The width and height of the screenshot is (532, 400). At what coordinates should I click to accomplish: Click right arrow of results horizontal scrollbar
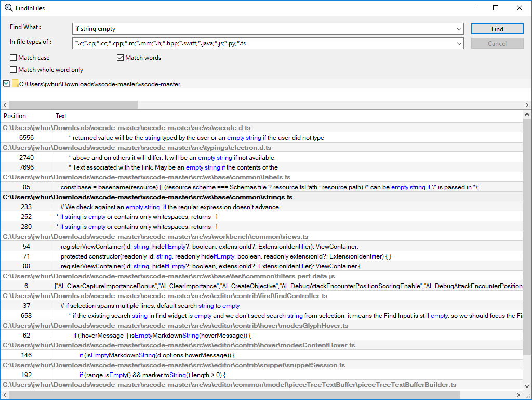pos(518,395)
